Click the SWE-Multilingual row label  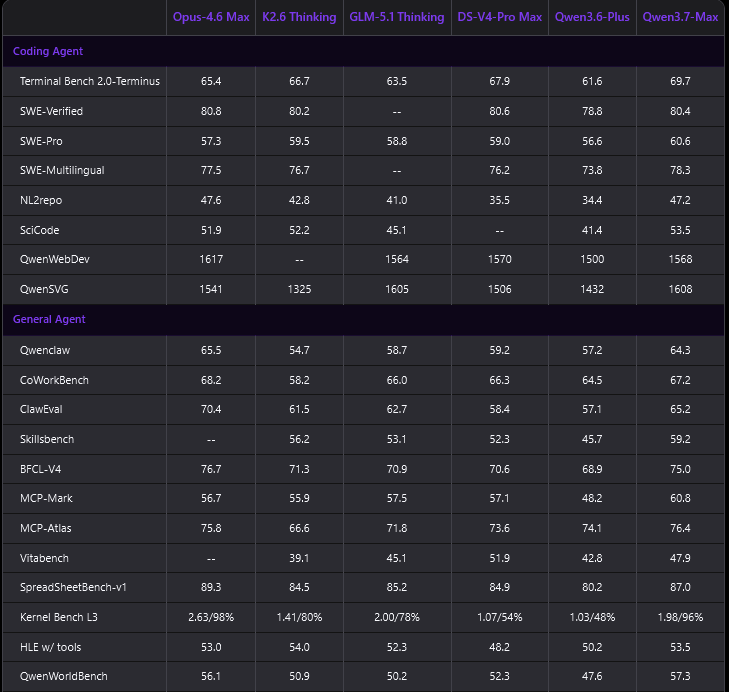coord(62,170)
